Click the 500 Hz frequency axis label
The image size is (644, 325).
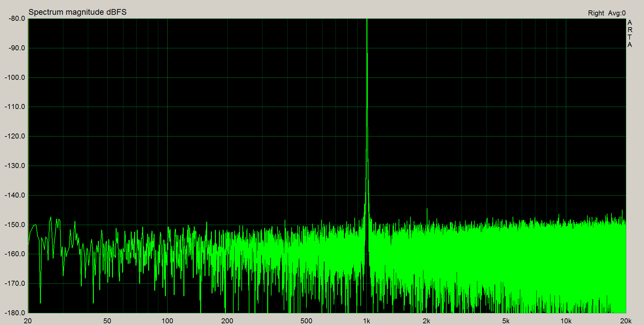pyautogui.click(x=306, y=321)
